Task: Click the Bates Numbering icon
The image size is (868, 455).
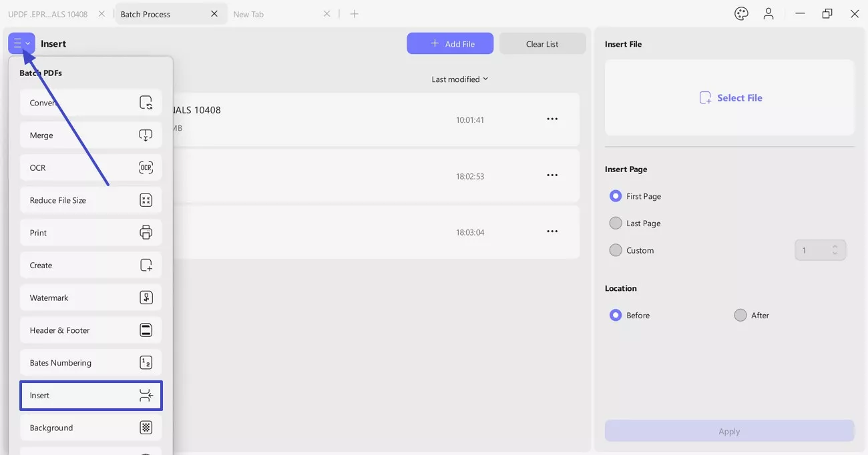Action: [146, 363]
